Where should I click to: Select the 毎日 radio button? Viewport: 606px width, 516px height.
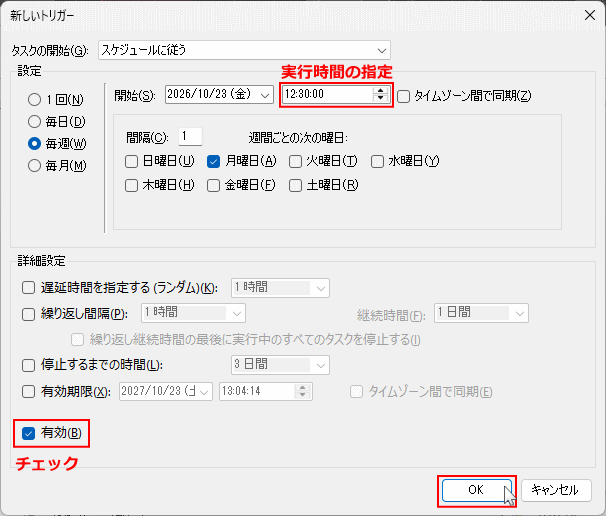click(x=34, y=122)
